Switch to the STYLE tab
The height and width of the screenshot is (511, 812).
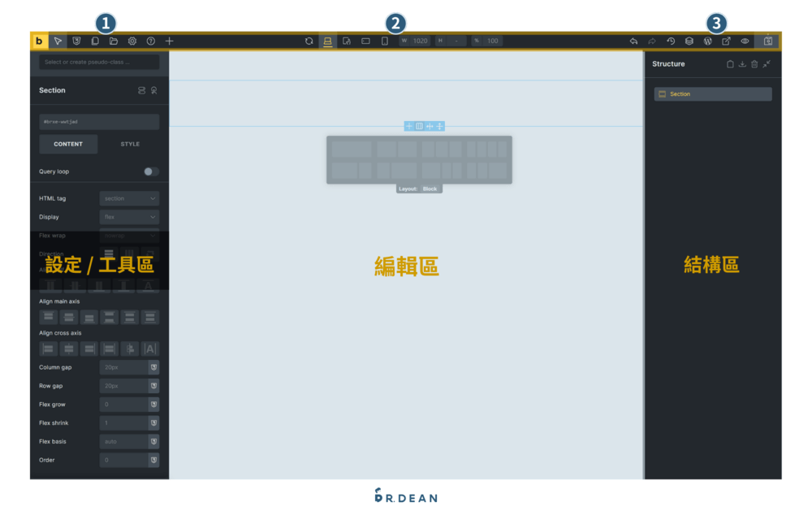click(129, 144)
